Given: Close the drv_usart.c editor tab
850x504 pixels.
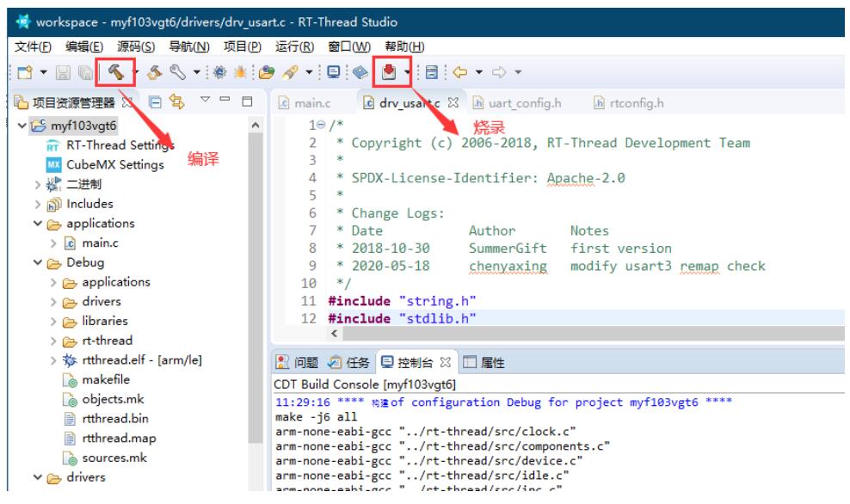Looking at the screenshot, I should click(x=453, y=101).
